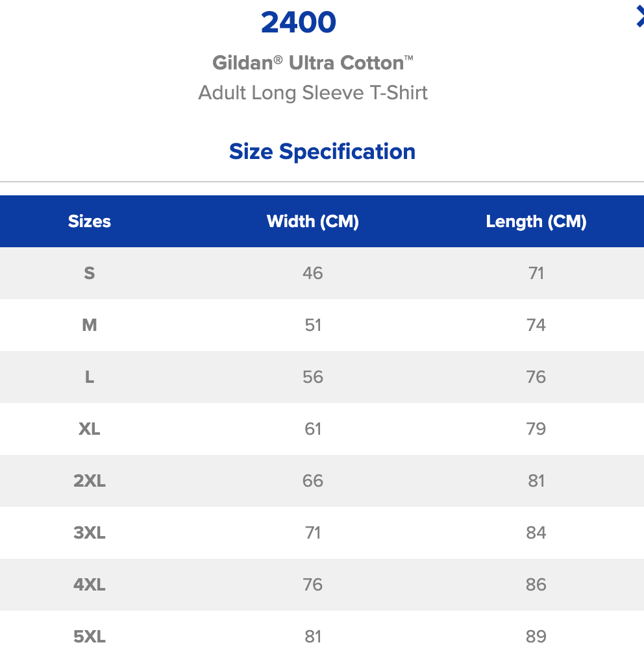Select the 4XL size row label
Image resolution: width=644 pixels, height=671 pixels.
tap(90, 585)
